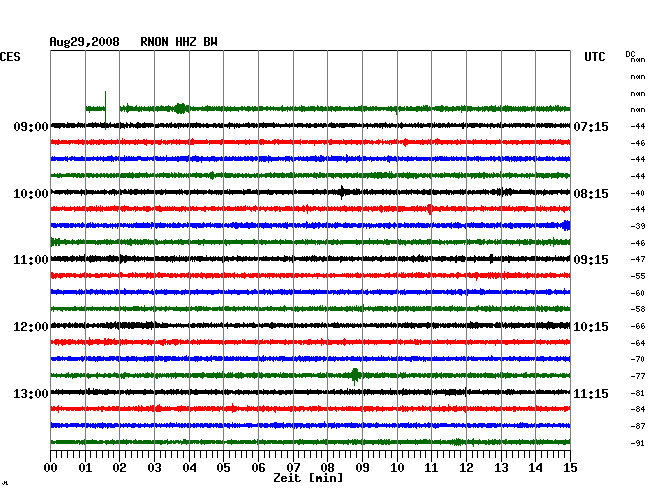Click the DC value -66
Image resolution: width=650 pixels, height=494 pixels.
coord(638,326)
